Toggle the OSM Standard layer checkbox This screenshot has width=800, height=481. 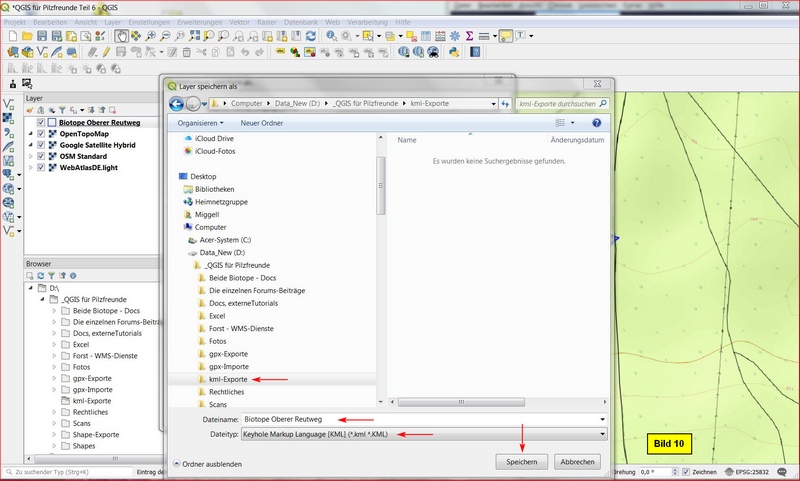point(41,156)
